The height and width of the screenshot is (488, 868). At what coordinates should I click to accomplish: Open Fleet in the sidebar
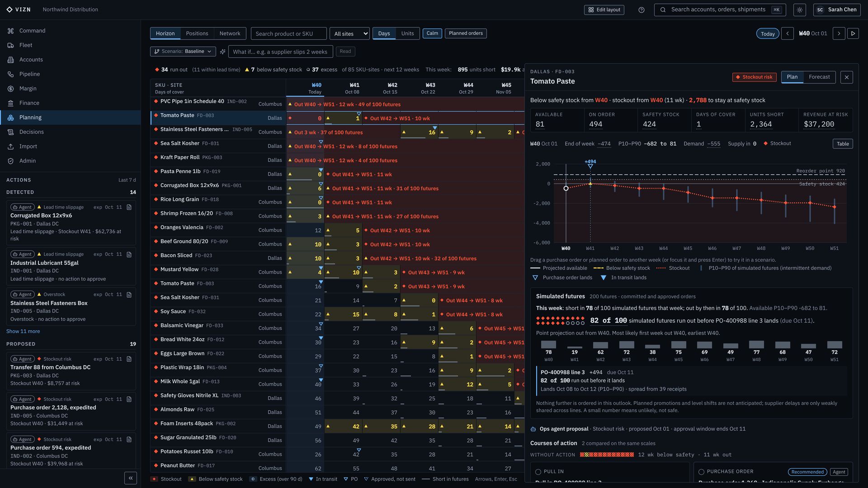(71, 45)
